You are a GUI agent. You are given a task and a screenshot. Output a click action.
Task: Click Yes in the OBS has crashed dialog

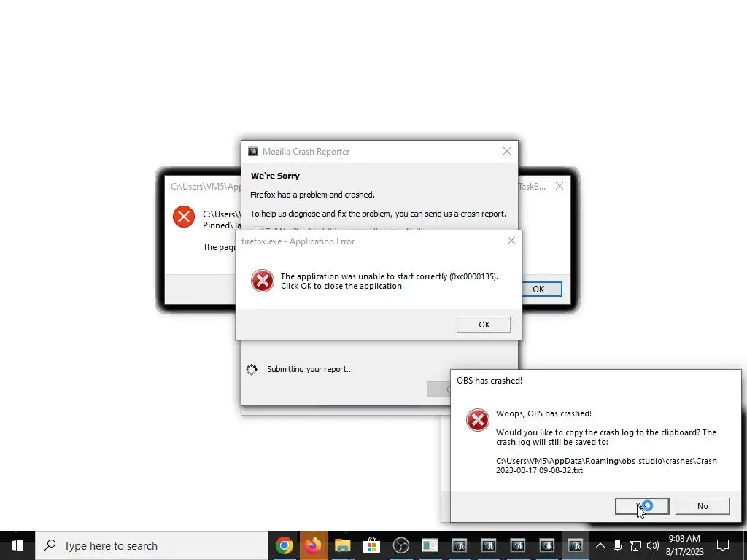[x=642, y=506]
